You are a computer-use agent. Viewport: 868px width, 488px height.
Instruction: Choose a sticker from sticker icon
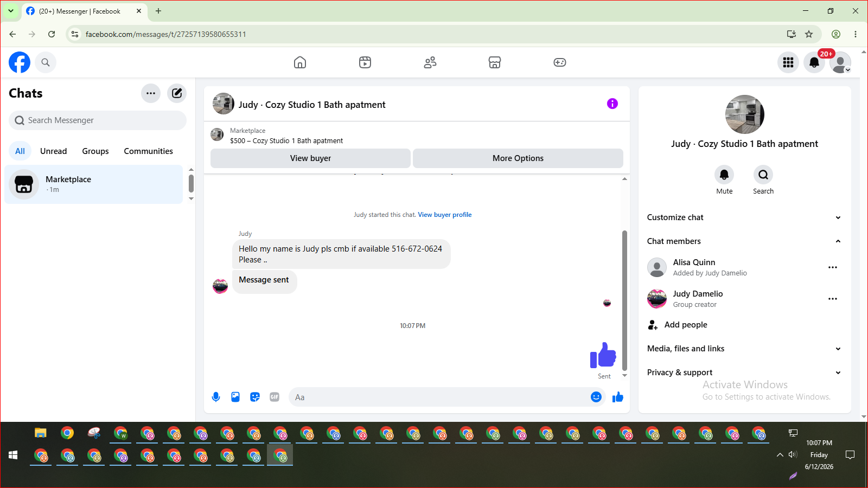coord(255,397)
